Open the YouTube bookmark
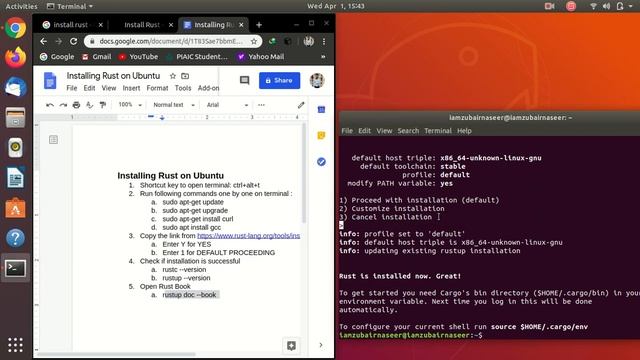The image size is (640, 360). tap(138, 57)
